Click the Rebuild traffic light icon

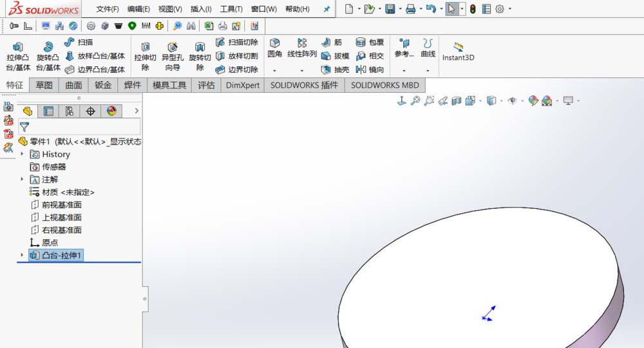tap(473, 8)
